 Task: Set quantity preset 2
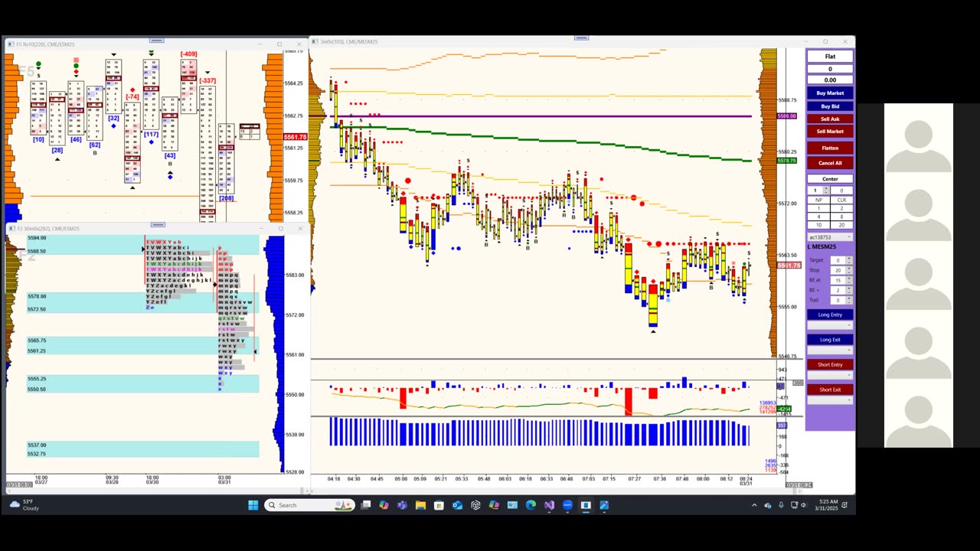pyautogui.click(x=841, y=208)
